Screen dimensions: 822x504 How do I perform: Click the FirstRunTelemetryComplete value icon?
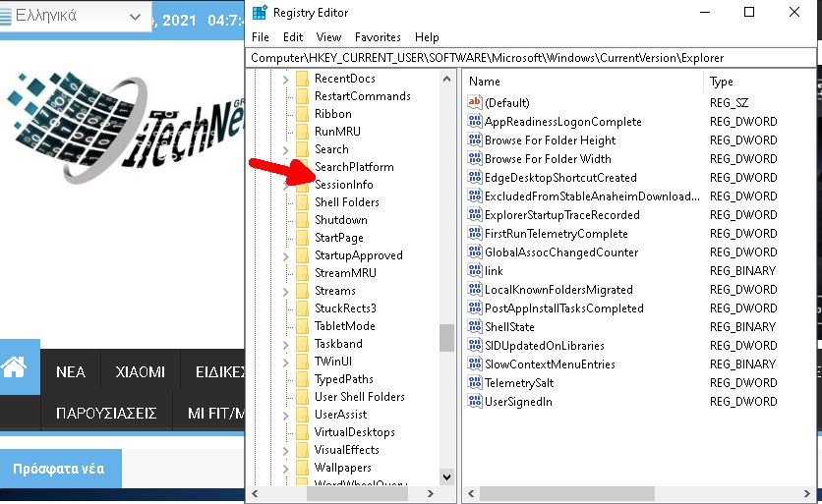[475, 233]
